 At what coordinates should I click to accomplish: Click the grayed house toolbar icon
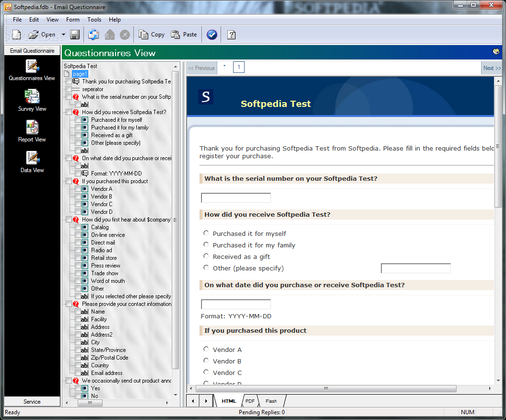(110, 35)
